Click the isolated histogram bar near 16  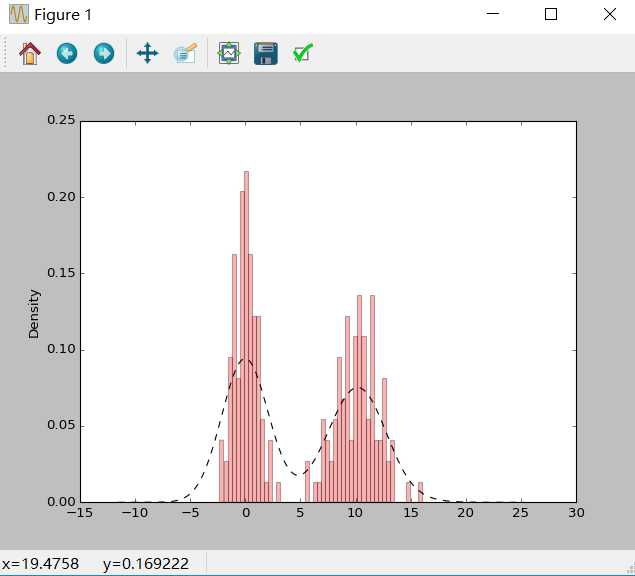tap(420, 493)
